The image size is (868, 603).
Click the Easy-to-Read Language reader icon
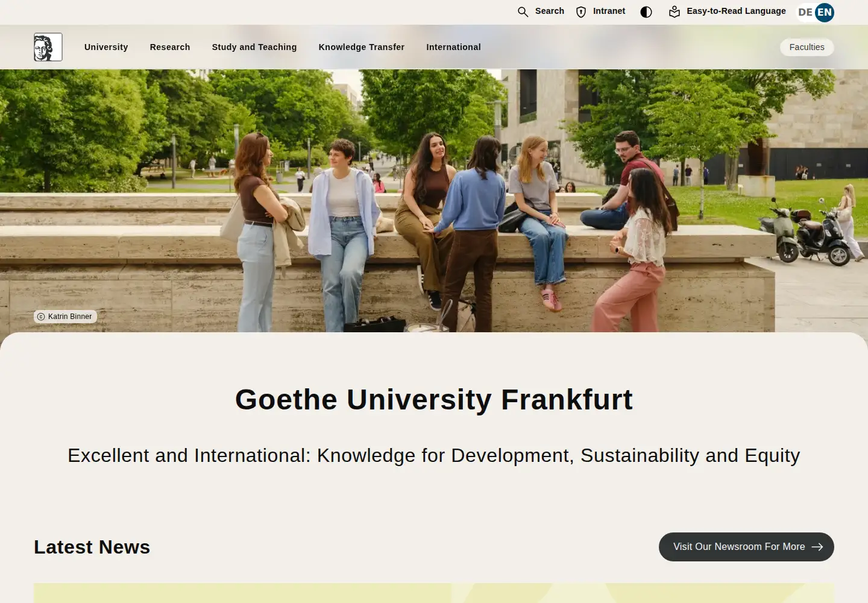675,11
